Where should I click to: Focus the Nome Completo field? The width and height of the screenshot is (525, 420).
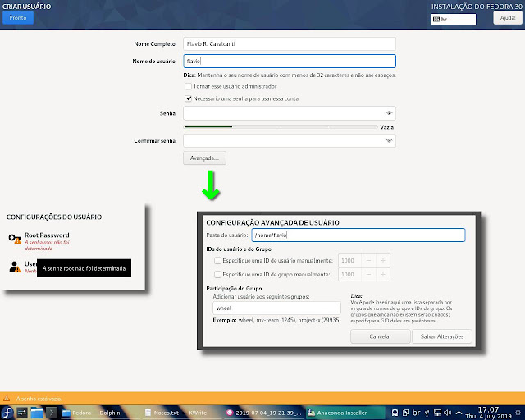290,43
